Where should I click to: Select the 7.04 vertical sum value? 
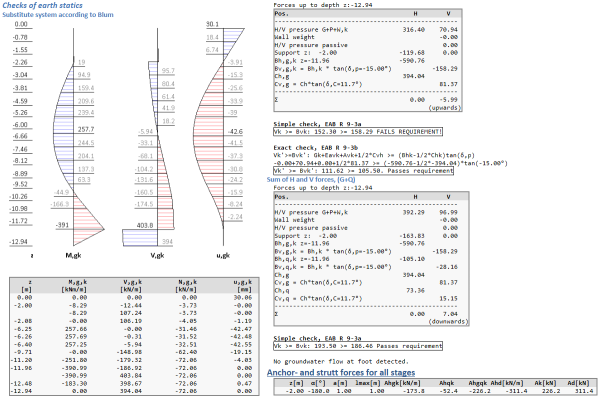coord(450,314)
